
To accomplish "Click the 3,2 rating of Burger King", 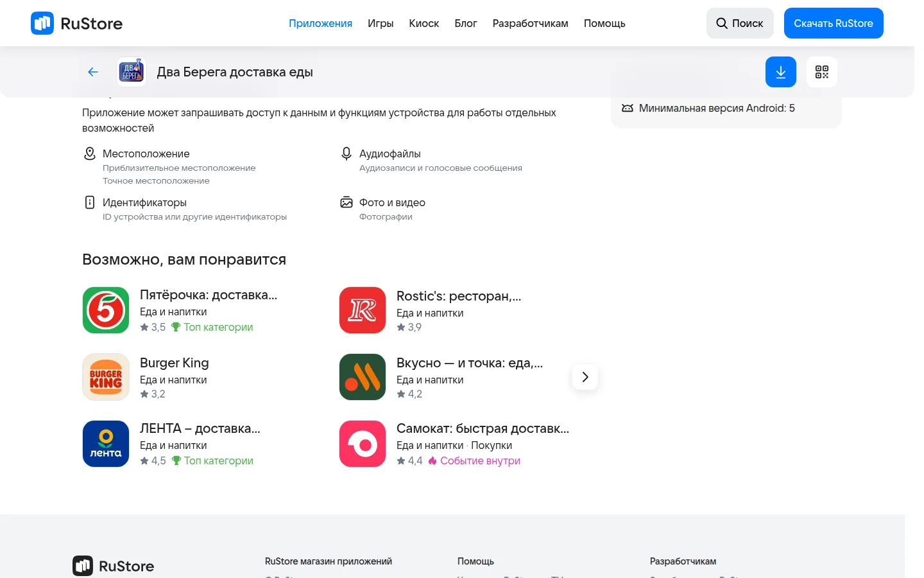I will [x=152, y=394].
